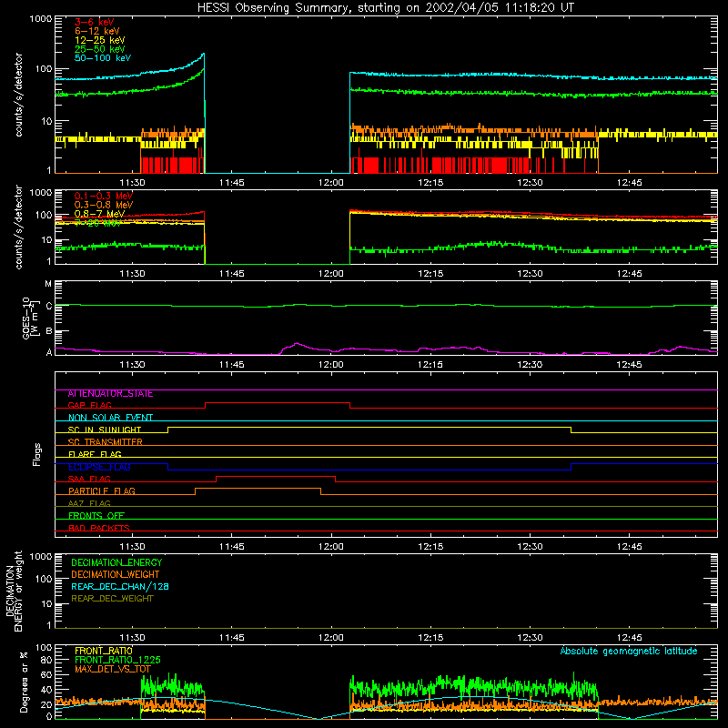
Task: Click the 12:00 time tick under keV panel
Action: tap(331, 183)
